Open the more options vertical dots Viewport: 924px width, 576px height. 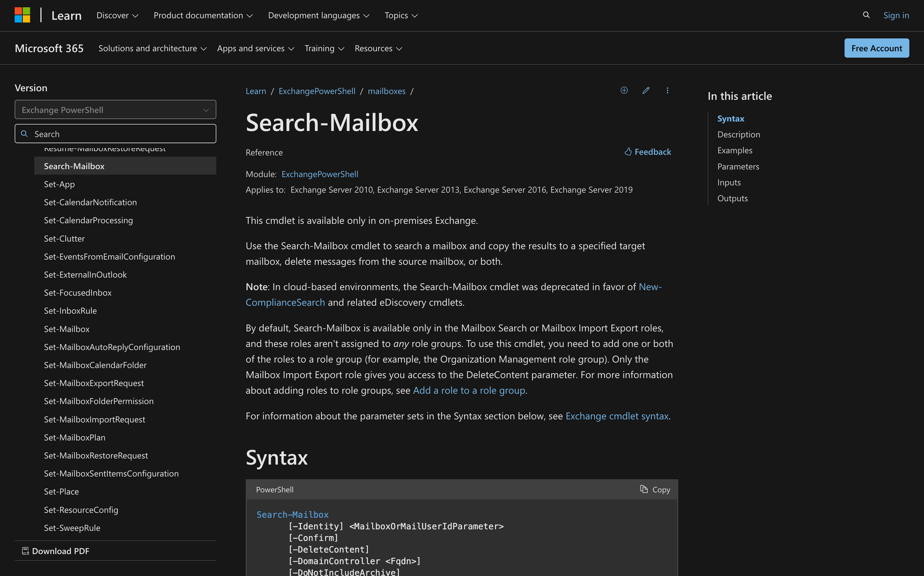point(667,91)
